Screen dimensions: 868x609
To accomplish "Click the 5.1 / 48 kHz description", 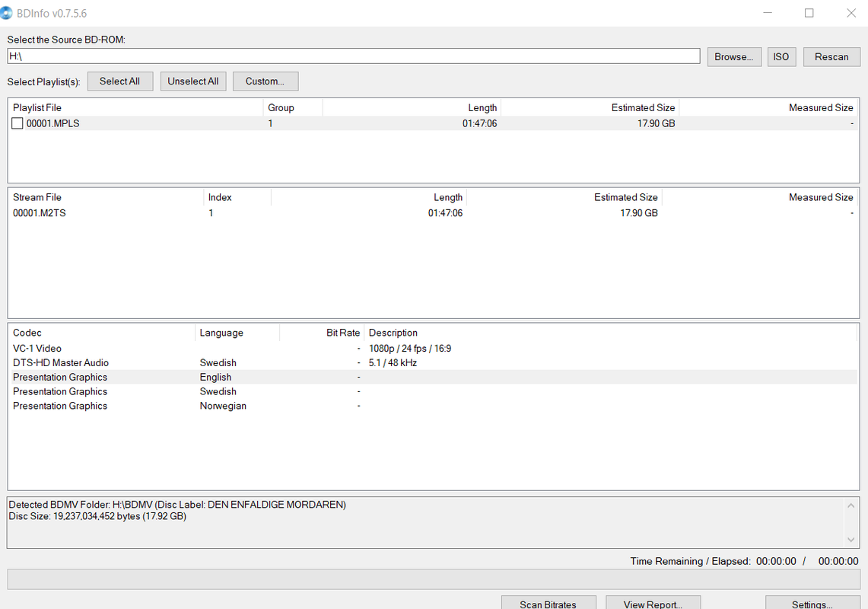I will [393, 363].
